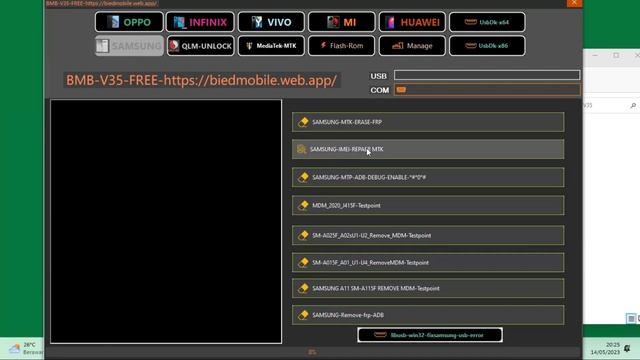Click the USB icon on libusb-win32 button
640x360 pixels.
point(380,335)
